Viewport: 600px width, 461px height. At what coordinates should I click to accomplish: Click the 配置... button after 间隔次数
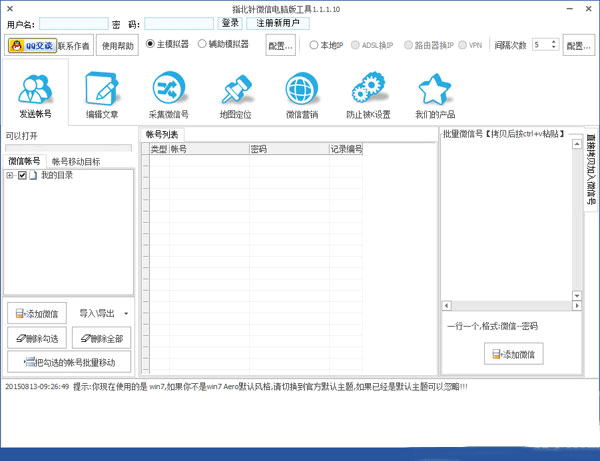(x=579, y=46)
